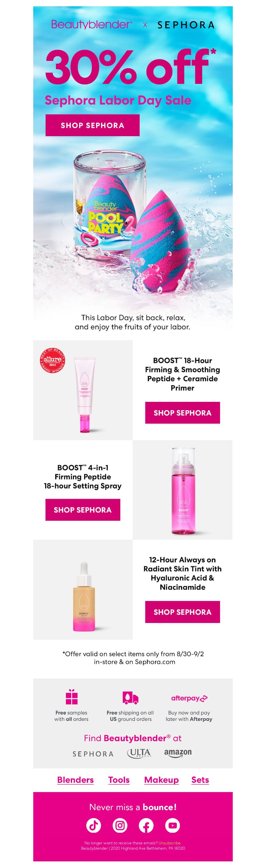Click the Ulta Beauty retailer logo
Screen dimensions: 266x868
pos(139,753)
